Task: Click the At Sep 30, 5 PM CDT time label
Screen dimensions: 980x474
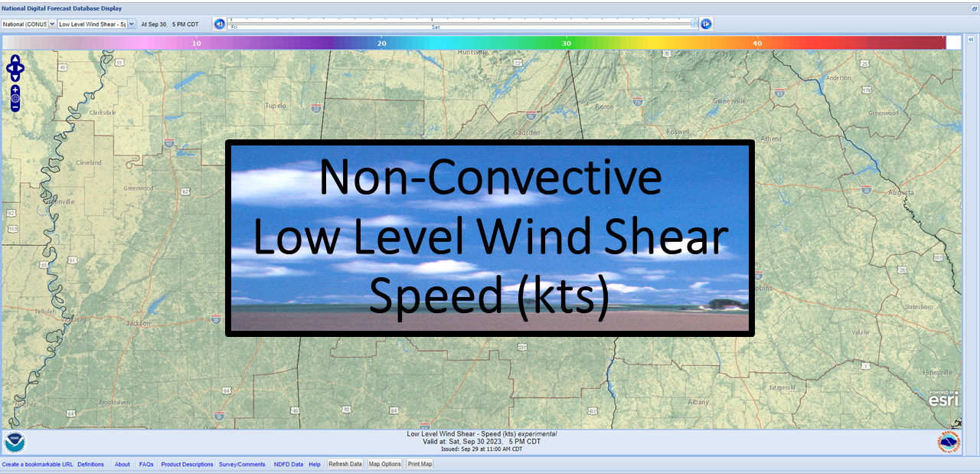Action: (x=170, y=24)
